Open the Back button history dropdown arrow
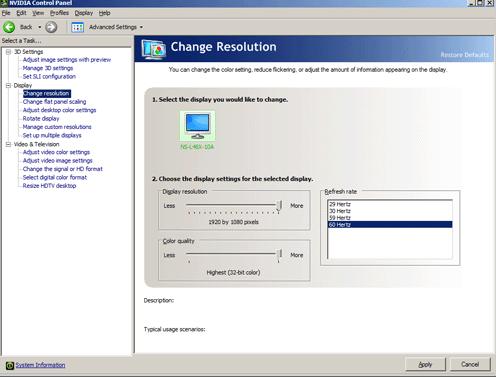Viewport: 496px width, 377px height. tap(40, 27)
